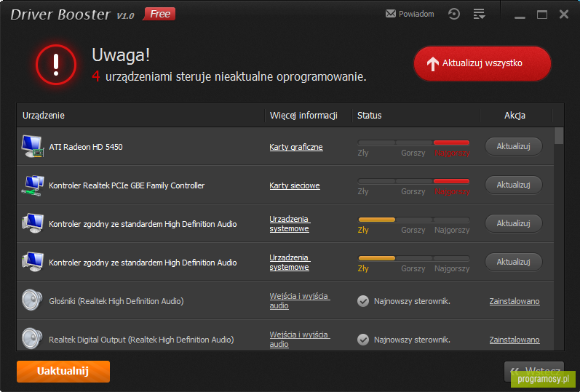The image size is (580, 392).
Task: Click the checkmark icon in the Głośniki row
Action: coord(363,301)
